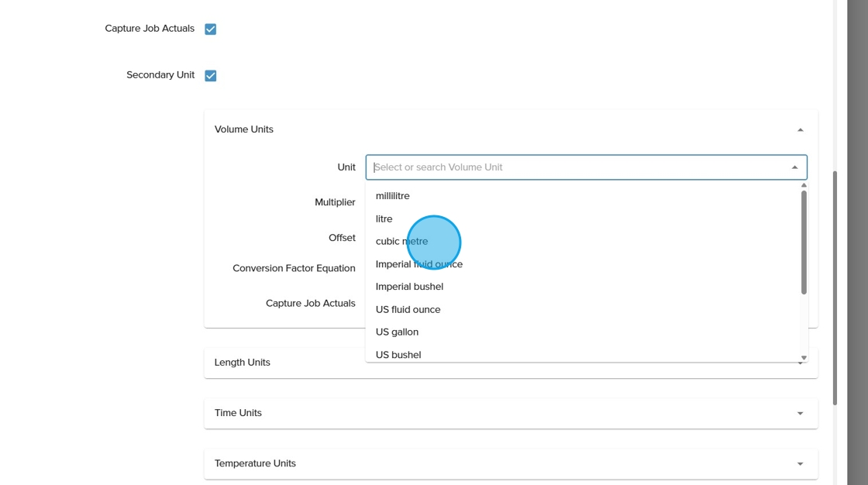Click the unit list scrollbar thumb
The image size is (868, 485).
[x=804, y=242]
